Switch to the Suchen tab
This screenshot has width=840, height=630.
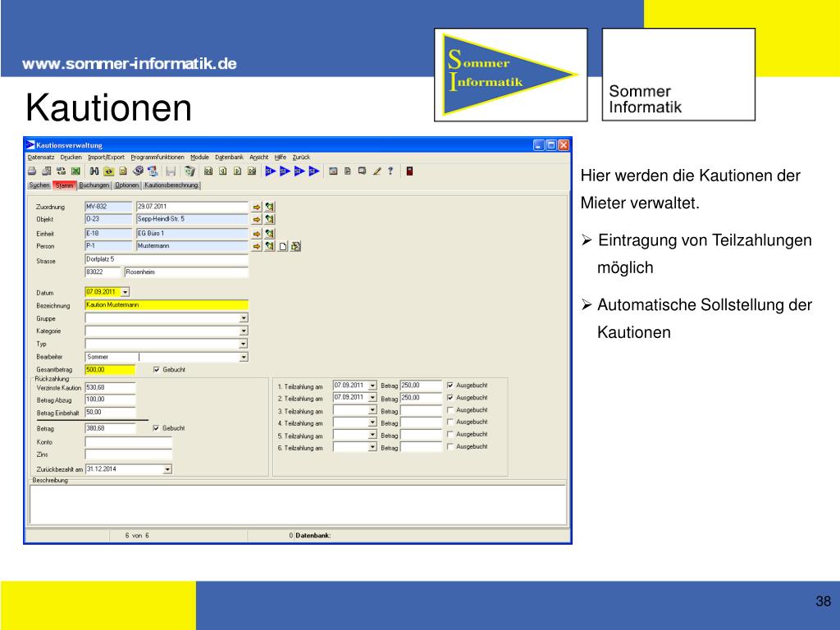[x=39, y=185]
